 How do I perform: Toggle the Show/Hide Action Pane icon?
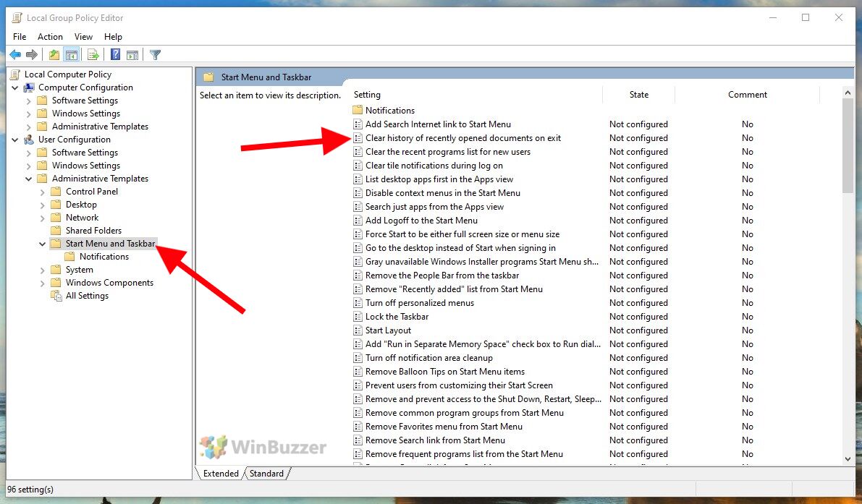(x=132, y=55)
